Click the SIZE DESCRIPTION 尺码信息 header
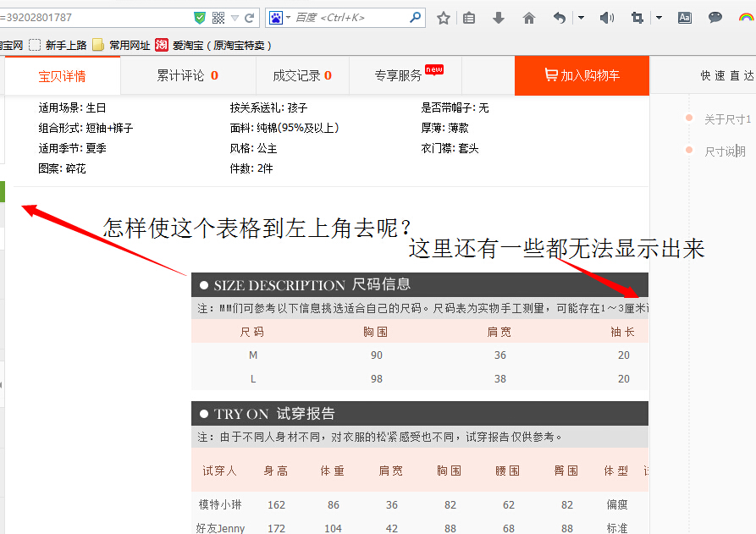Image resolution: width=756 pixels, height=534 pixels. point(420,285)
